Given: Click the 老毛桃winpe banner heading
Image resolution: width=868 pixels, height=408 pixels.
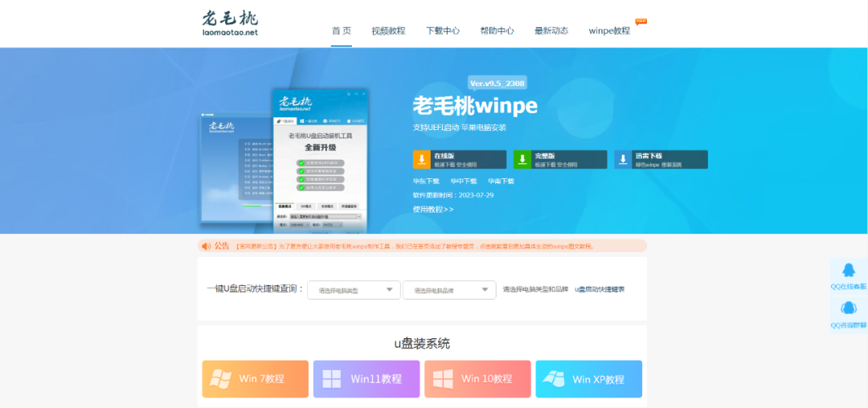Looking at the screenshot, I should (x=475, y=105).
